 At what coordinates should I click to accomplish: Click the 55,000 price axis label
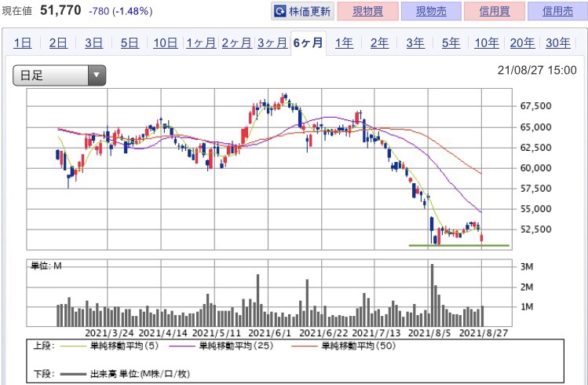(x=535, y=209)
